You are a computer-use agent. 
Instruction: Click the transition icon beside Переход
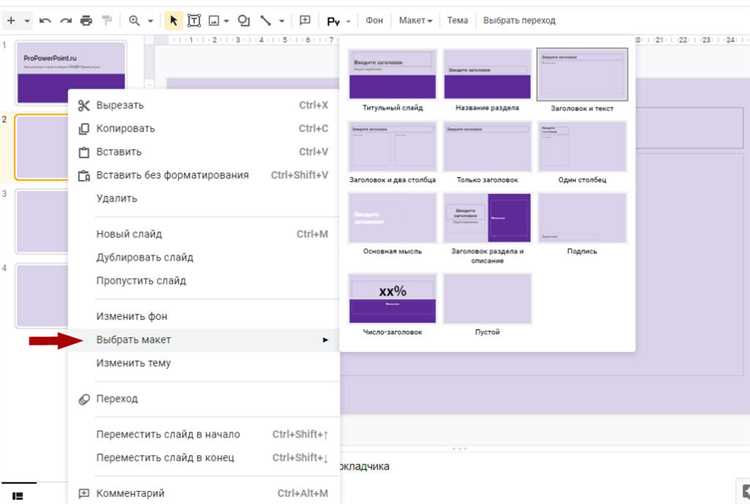coord(84,399)
